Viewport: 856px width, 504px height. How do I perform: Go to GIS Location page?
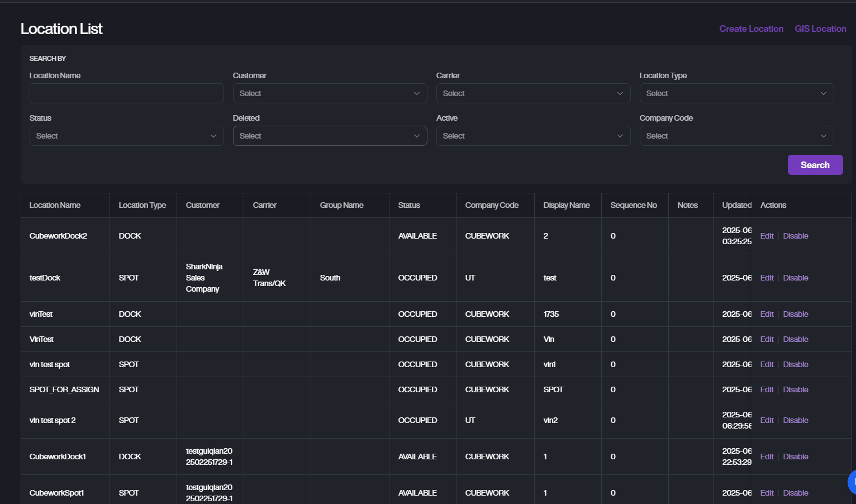coord(820,28)
